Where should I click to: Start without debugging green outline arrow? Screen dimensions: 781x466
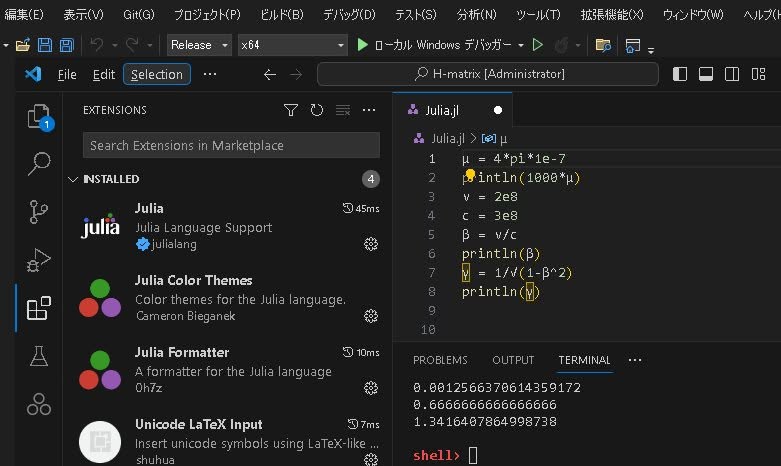pos(537,45)
